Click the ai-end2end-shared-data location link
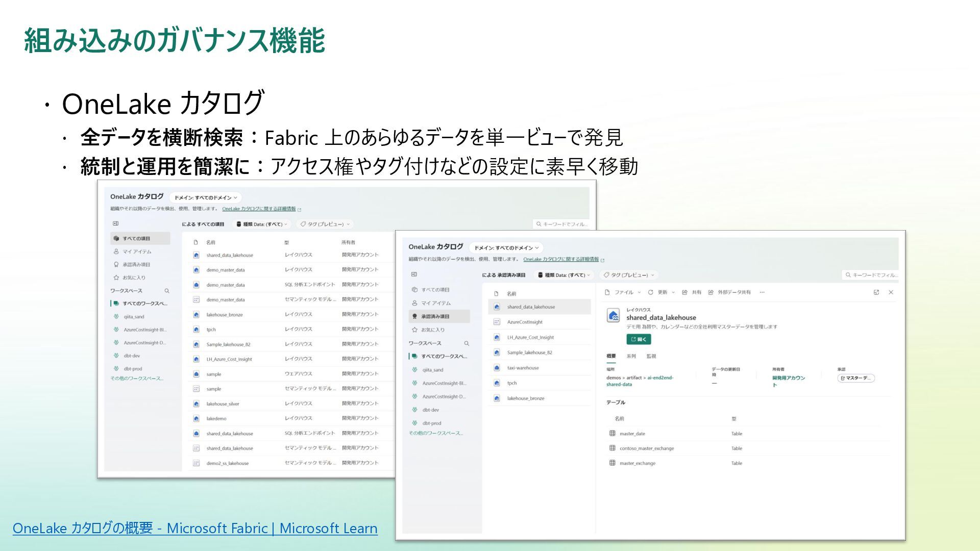980x551 pixels. click(640, 381)
